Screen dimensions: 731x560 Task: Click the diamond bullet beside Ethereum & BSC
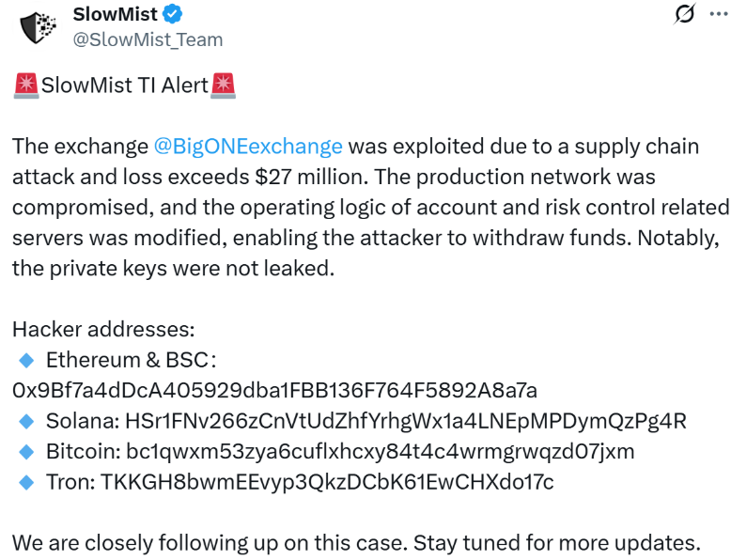pos(25,360)
